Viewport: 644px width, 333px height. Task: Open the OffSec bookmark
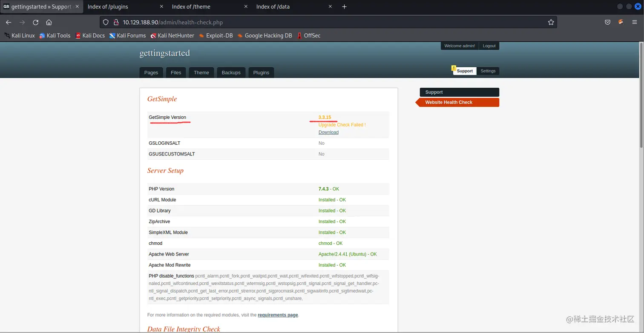pos(309,35)
